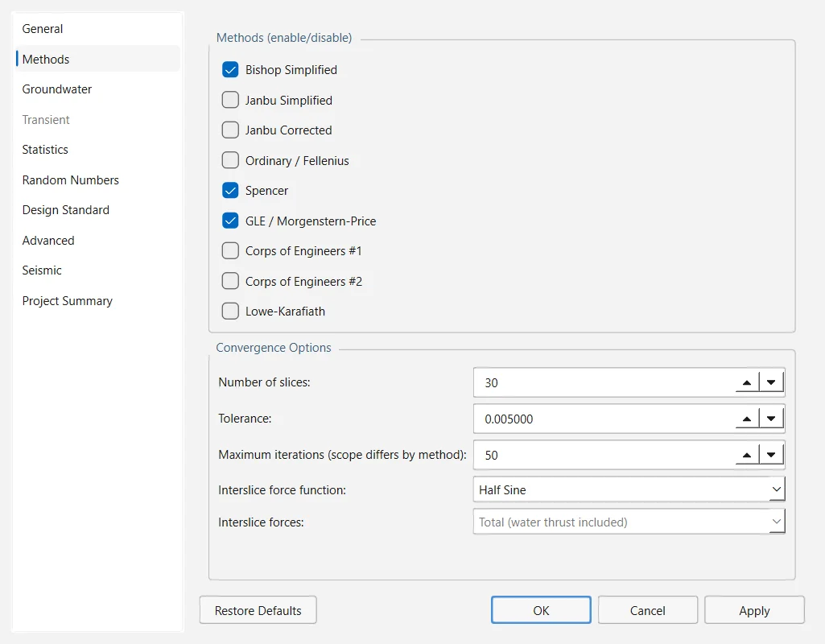Viewport: 825px width, 644px height.
Task: Decrease maximum iterations with down arrow
Action: point(771,455)
